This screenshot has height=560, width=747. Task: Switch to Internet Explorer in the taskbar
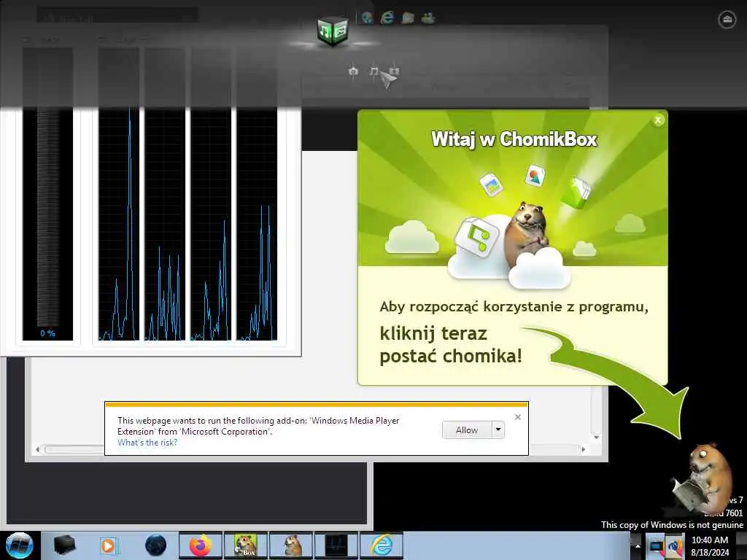coord(382,545)
